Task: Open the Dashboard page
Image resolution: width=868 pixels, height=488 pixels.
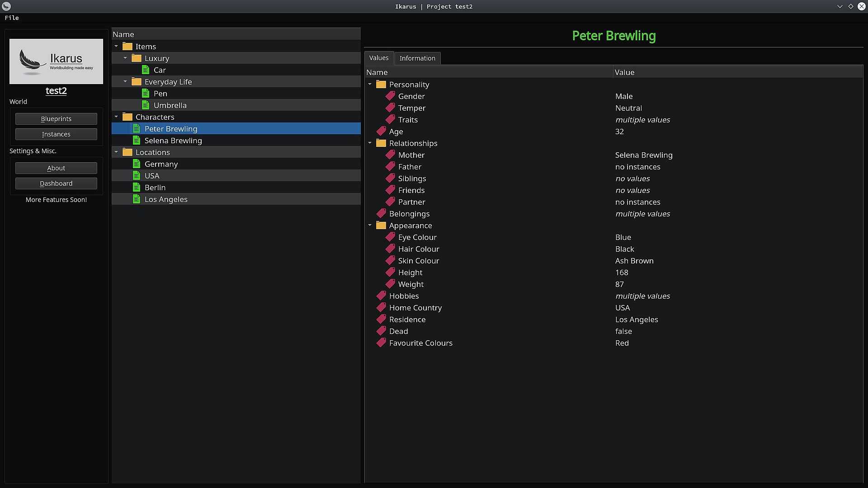Action: (56, 183)
